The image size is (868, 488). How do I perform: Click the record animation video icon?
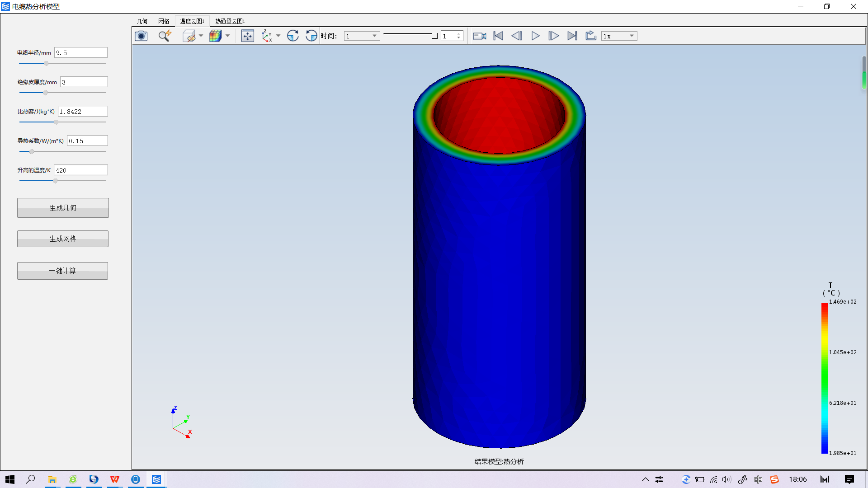[x=480, y=36]
